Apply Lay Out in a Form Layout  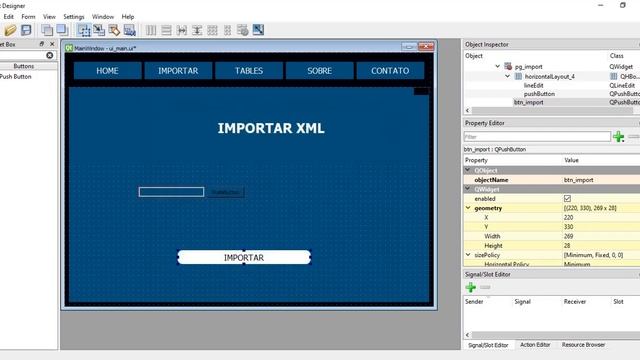(x=227, y=30)
